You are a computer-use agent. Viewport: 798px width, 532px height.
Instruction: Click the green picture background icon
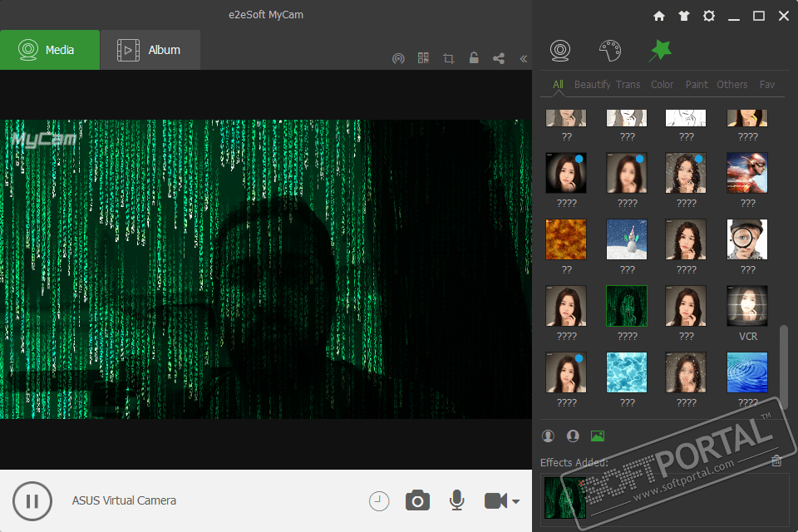(x=598, y=436)
